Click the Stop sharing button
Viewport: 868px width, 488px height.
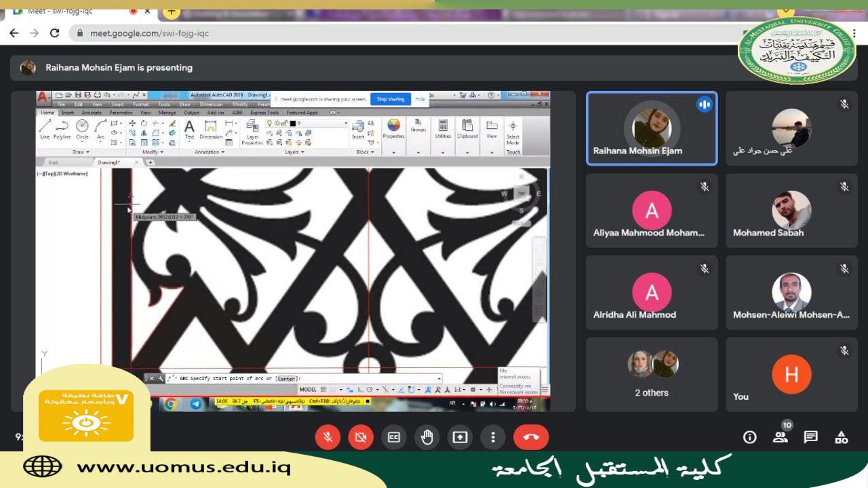[x=390, y=99]
